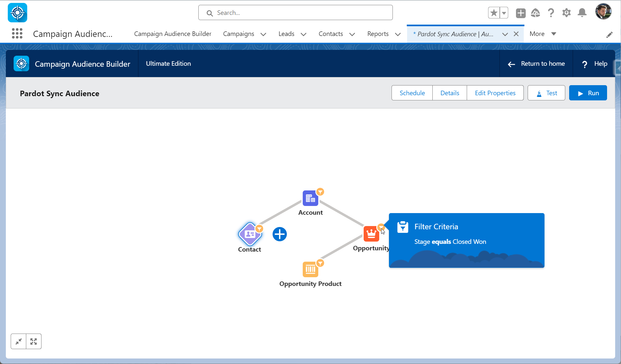Screen dimensions: 621x364
Task: Click the Campaign Audience Builder banner logo
Action: 21,63
